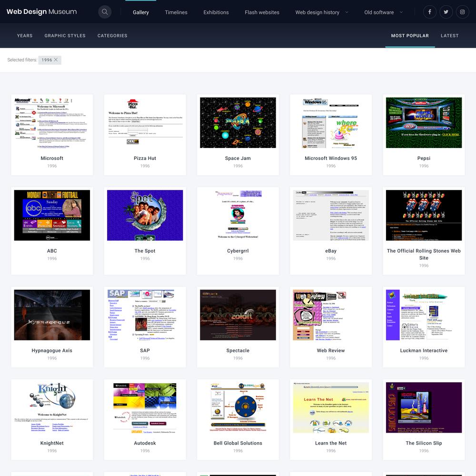The height and width of the screenshot is (476, 476).
Task: View the Luckman Interactive thumbnail
Action: pos(424,315)
